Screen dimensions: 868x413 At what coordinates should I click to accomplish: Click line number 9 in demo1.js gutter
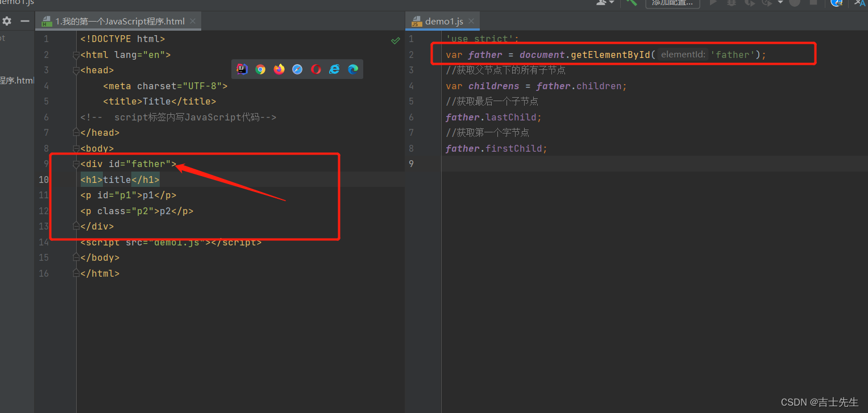[412, 164]
